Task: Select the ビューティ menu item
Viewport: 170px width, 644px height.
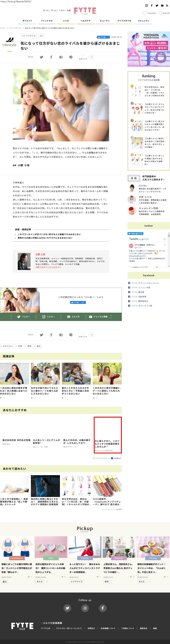Action: click(x=105, y=21)
